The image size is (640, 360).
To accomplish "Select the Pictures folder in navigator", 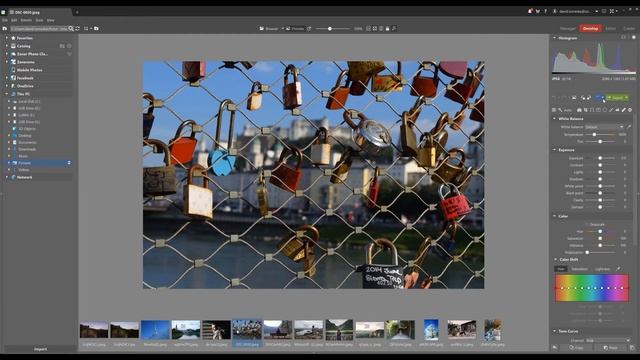I will coord(24,163).
